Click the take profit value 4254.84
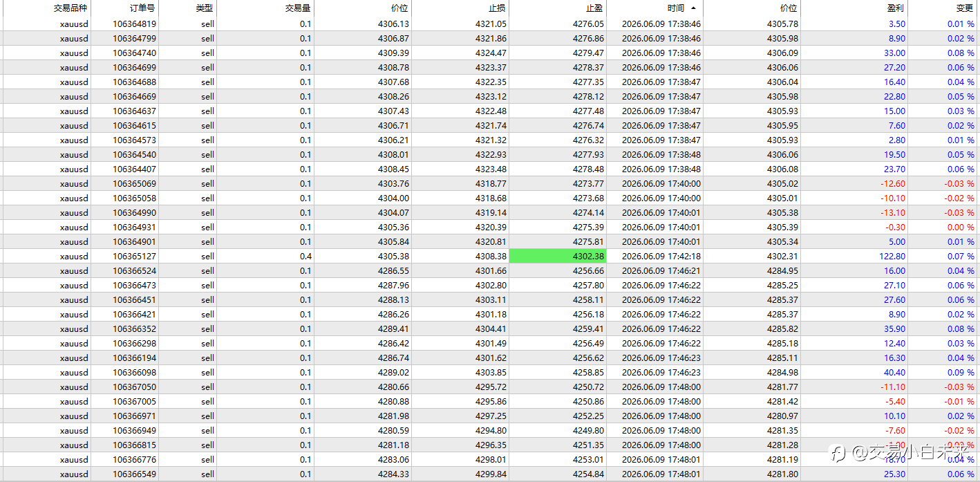The height and width of the screenshot is (482, 980). (588, 474)
